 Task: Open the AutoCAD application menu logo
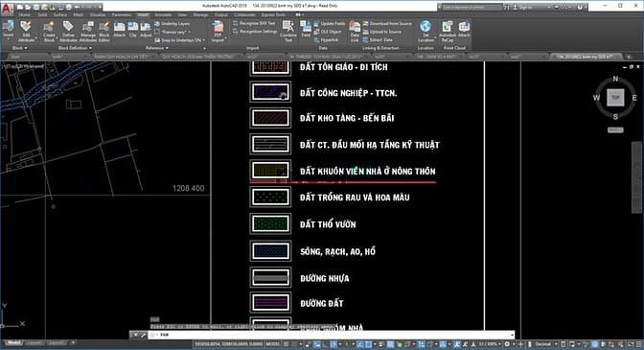tap(7, 9)
